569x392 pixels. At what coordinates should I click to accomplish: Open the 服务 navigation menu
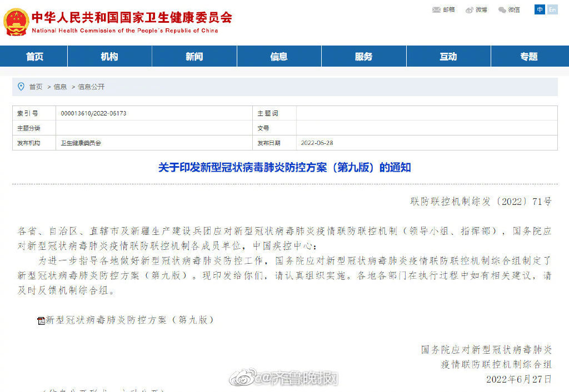pyautogui.click(x=364, y=56)
